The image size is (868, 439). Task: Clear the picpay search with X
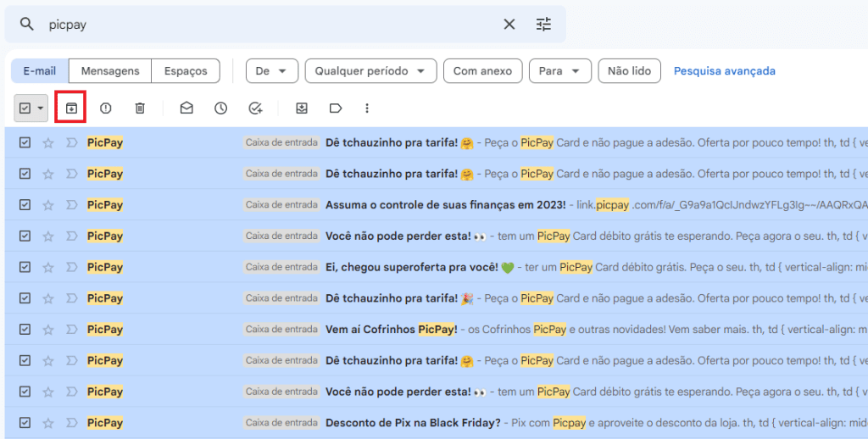tap(509, 25)
